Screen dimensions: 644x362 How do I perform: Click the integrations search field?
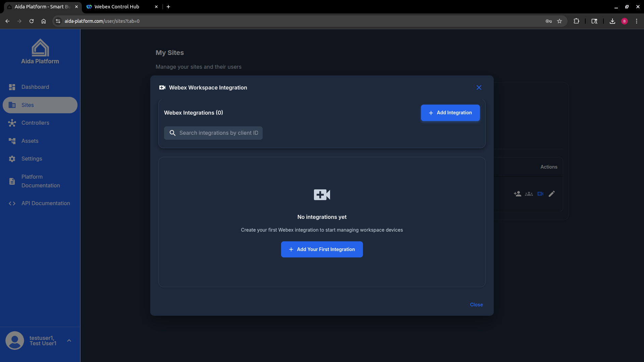coord(213,133)
